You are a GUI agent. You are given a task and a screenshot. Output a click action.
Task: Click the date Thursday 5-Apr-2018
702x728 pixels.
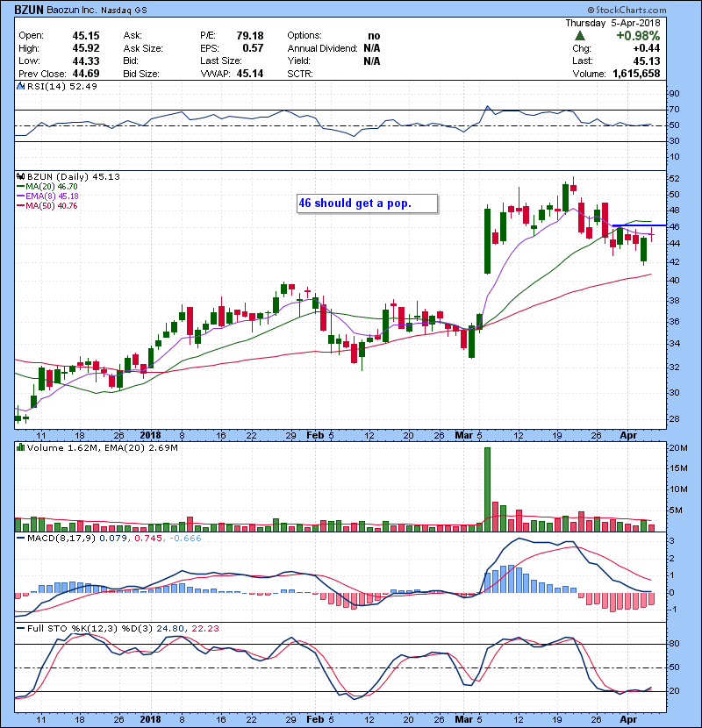point(612,23)
